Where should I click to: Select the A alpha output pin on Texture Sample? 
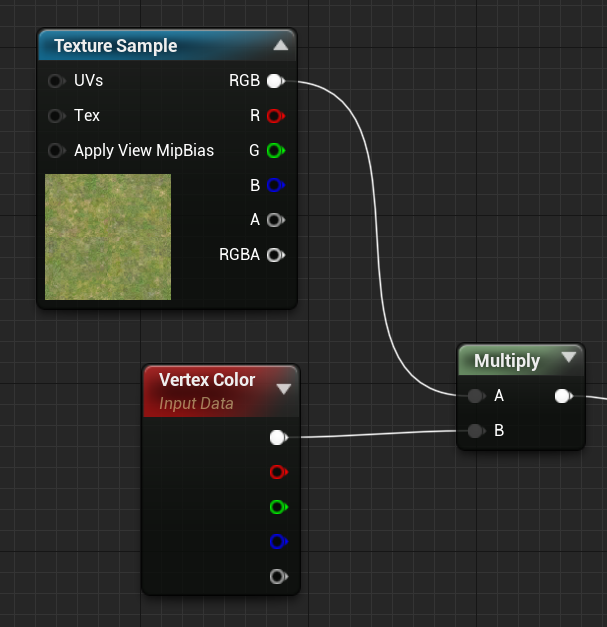tap(276, 220)
